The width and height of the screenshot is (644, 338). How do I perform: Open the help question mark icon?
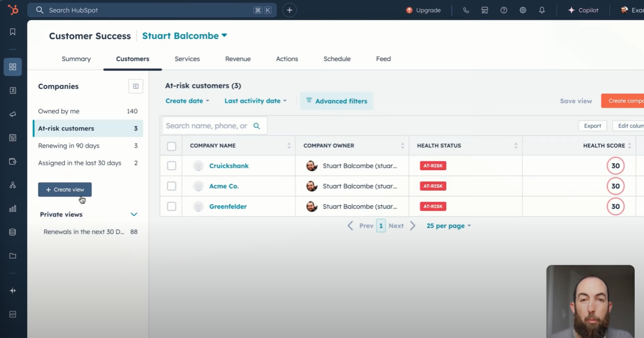[504, 10]
